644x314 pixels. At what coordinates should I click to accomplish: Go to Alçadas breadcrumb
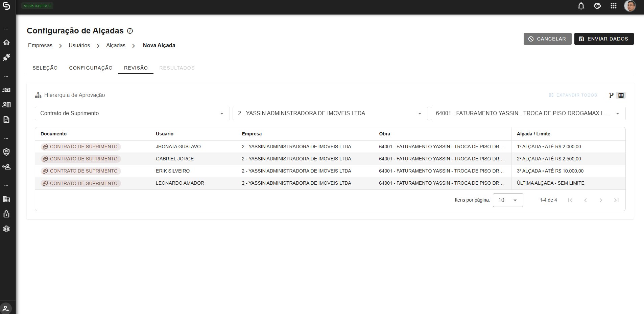[x=116, y=46]
